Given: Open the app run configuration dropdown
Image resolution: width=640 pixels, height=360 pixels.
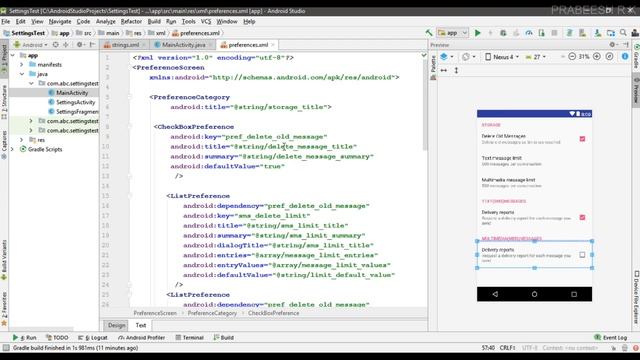Looking at the screenshot, I should point(452,33).
